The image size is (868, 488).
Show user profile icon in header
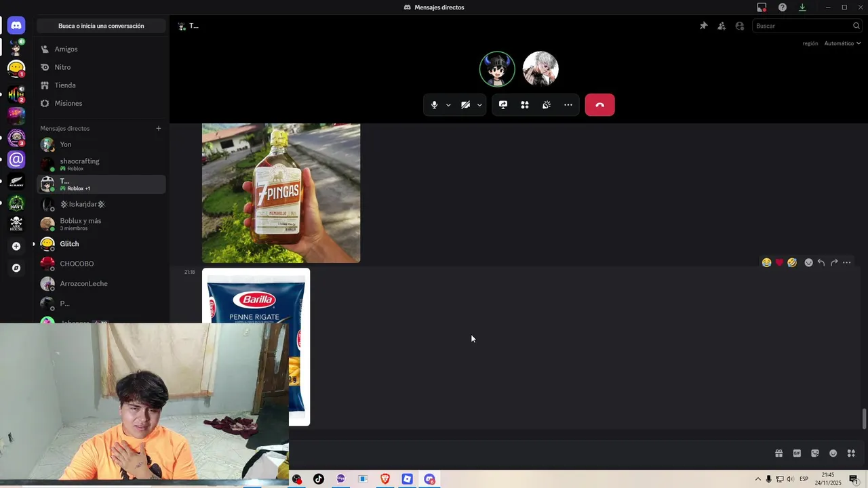(740, 26)
